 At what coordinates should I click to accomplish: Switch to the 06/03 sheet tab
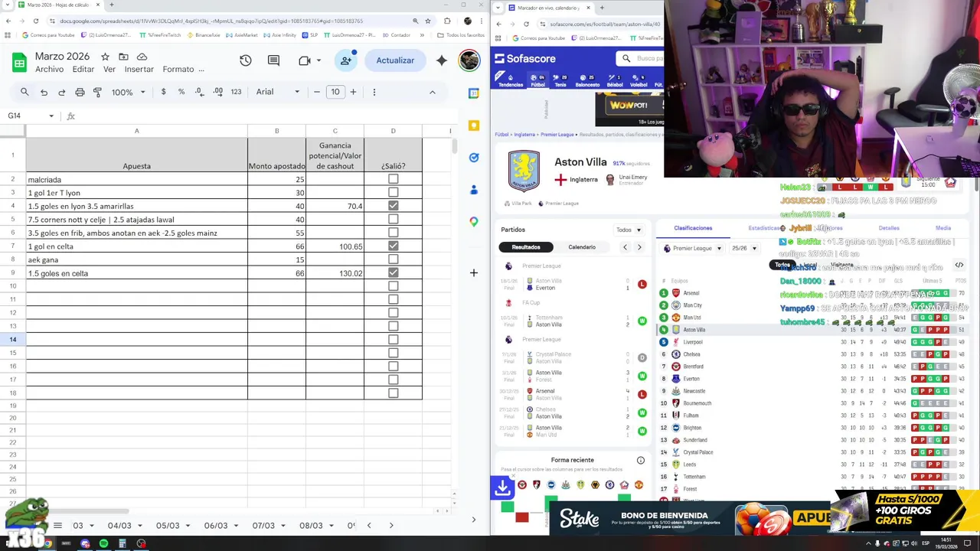coord(215,526)
